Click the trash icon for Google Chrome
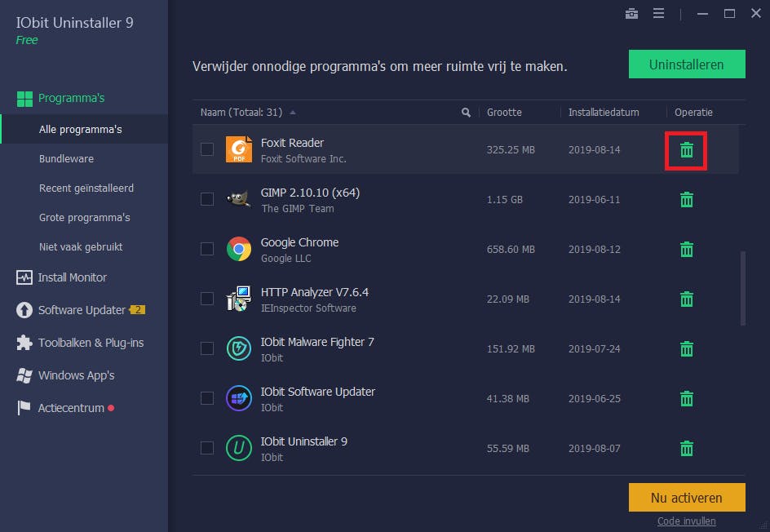 pos(687,249)
